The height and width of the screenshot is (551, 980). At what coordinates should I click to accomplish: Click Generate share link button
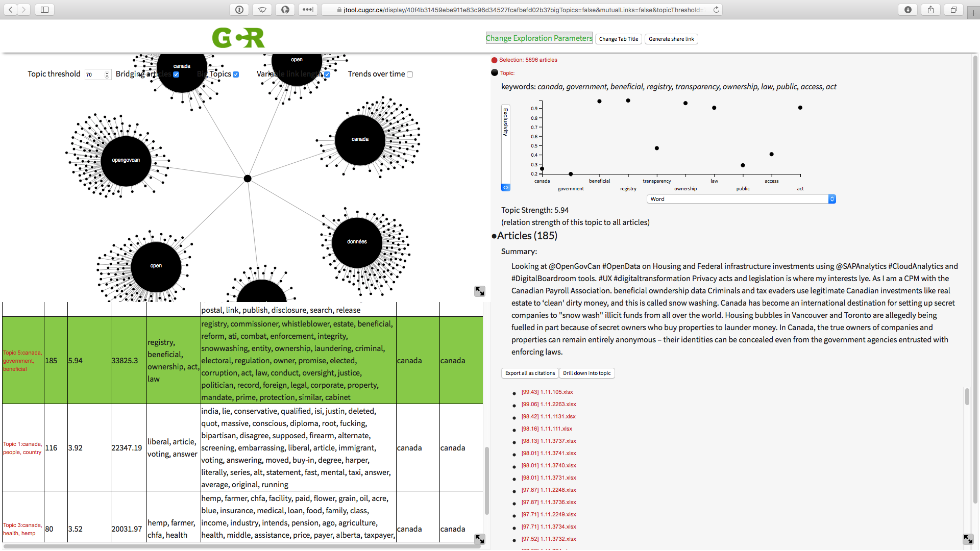click(x=671, y=39)
